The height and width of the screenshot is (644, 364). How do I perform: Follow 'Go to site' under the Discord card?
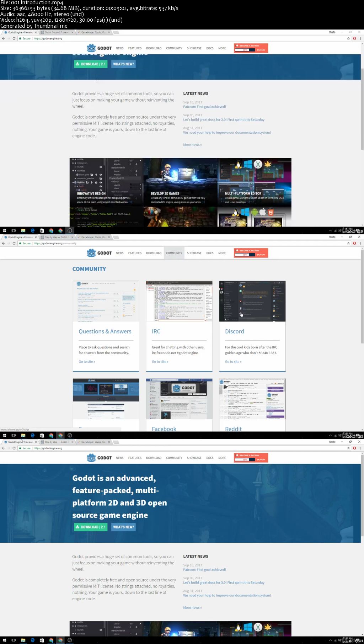(x=233, y=362)
